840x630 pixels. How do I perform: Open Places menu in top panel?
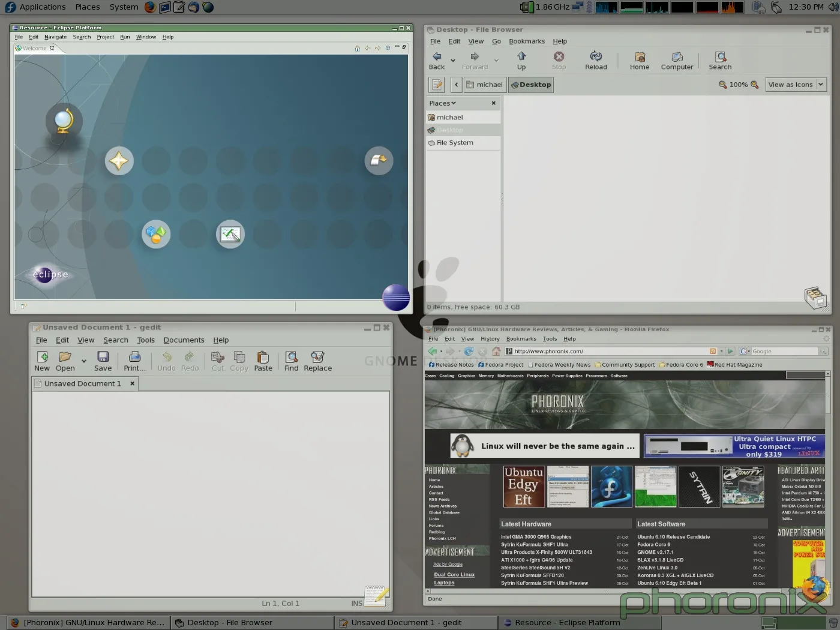pos(88,7)
